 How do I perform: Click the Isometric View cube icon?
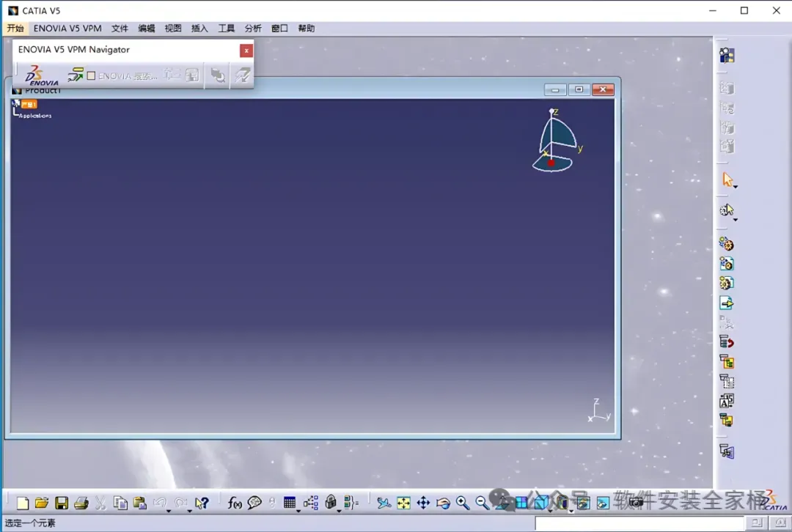coord(540,503)
